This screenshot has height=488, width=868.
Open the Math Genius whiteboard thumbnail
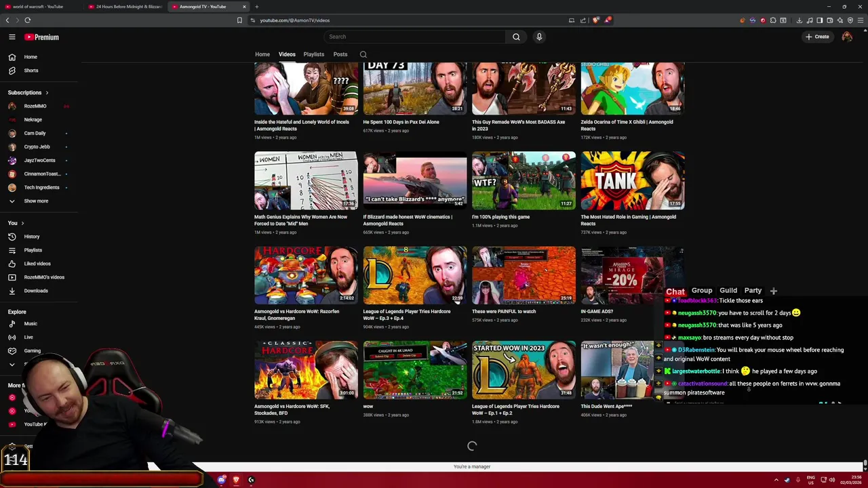click(x=306, y=180)
